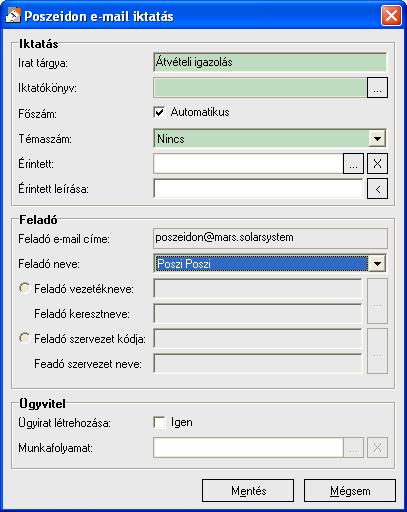
Task: Click the Ügyvitel group heading
Action: [x=42, y=404]
